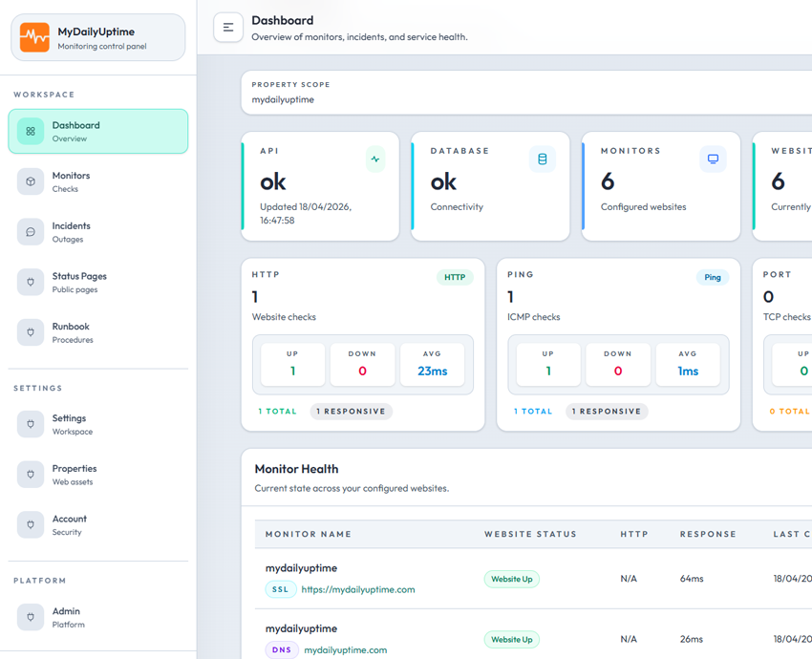
Task: Open the mydailyuptime.com DNS monitor link
Action: coord(346,650)
